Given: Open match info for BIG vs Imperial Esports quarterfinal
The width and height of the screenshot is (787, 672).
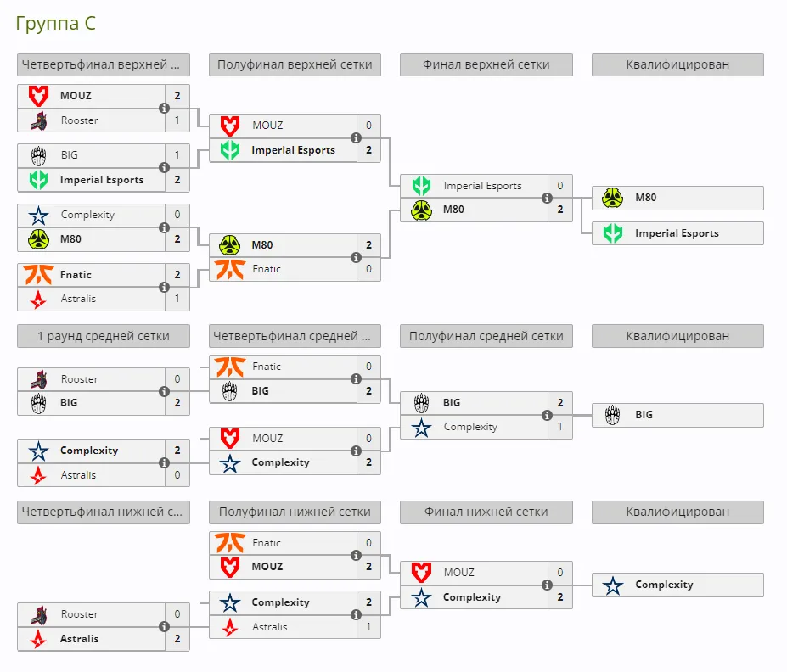Looking at the screenshot, I should point(164,167).
